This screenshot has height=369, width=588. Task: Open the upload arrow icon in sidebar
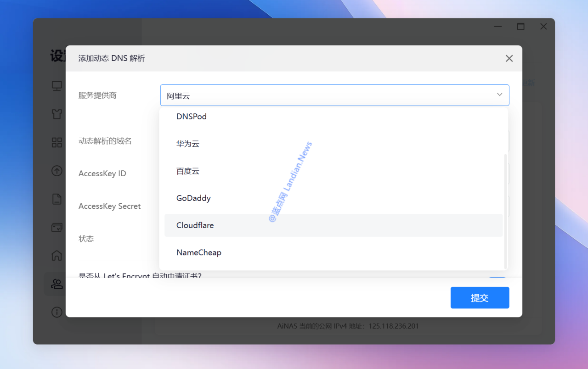click(57, 171)
